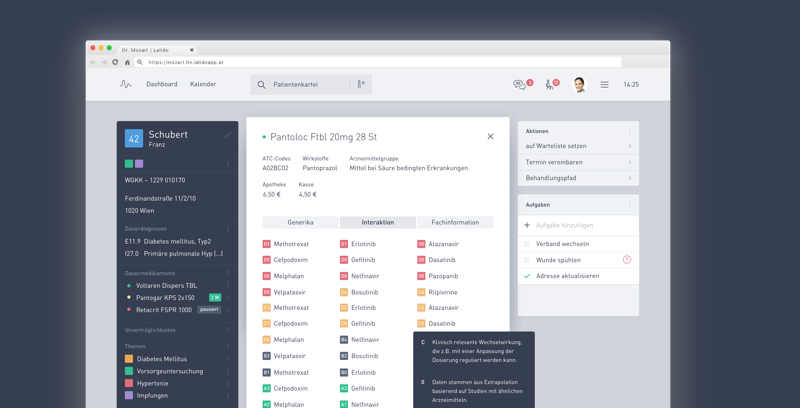Open the Kalender menu item

pyautogui.click(x=203, y=84)
